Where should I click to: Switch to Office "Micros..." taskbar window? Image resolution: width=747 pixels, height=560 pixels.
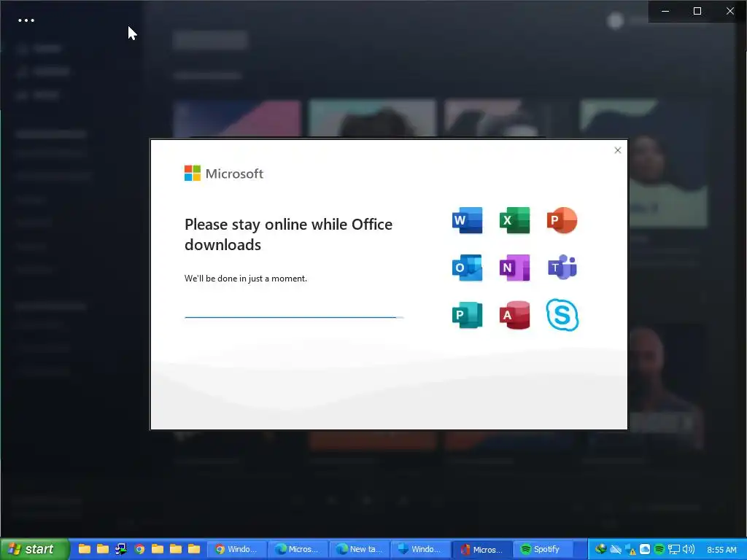481,549
